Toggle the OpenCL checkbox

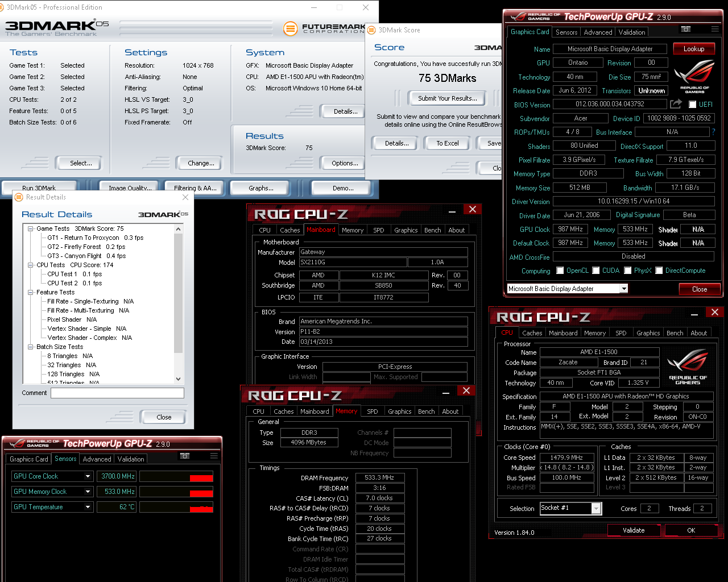[x=560, y=271]
